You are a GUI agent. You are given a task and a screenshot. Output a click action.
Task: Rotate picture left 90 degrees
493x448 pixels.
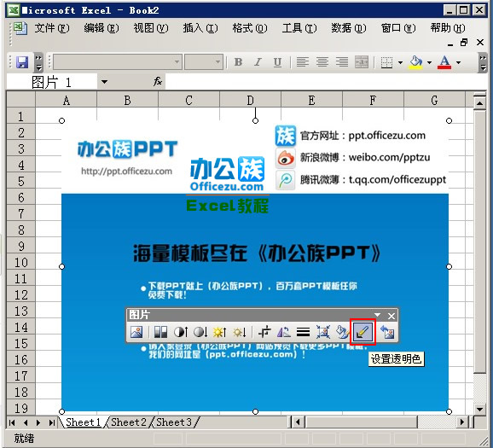tap(283, 332)
